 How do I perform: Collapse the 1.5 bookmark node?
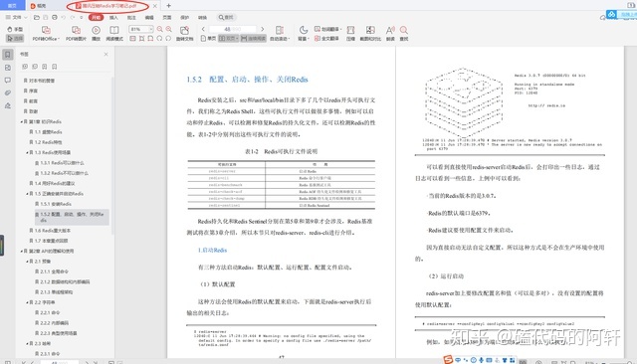pos(27,194)
